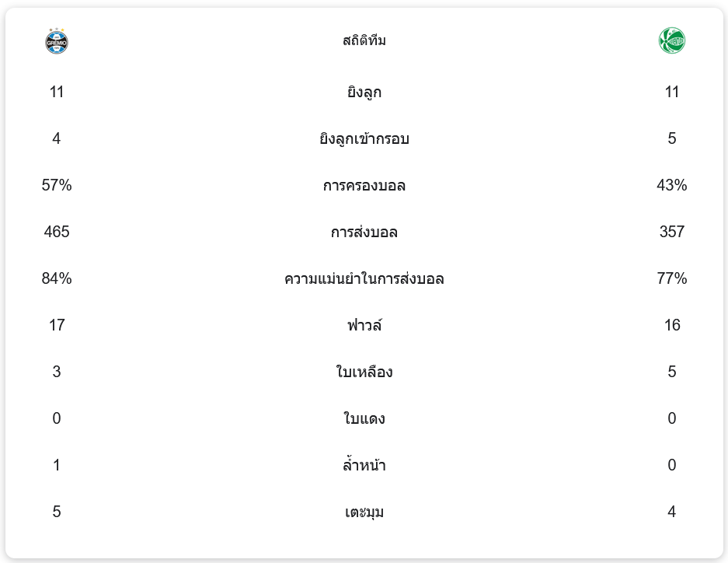This screenshot has width=728, height=563.
Task: Click the 357 passes figure
Action: coord(671,232)
